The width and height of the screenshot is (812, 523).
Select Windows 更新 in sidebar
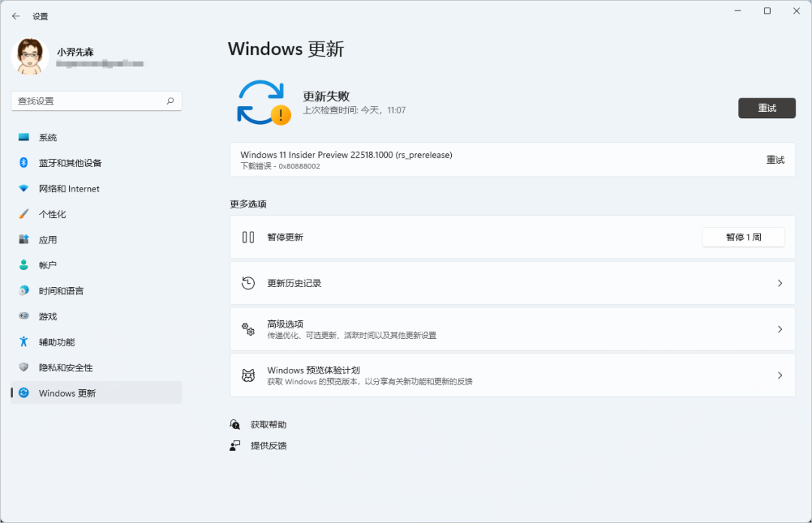[x=96, y=393]
